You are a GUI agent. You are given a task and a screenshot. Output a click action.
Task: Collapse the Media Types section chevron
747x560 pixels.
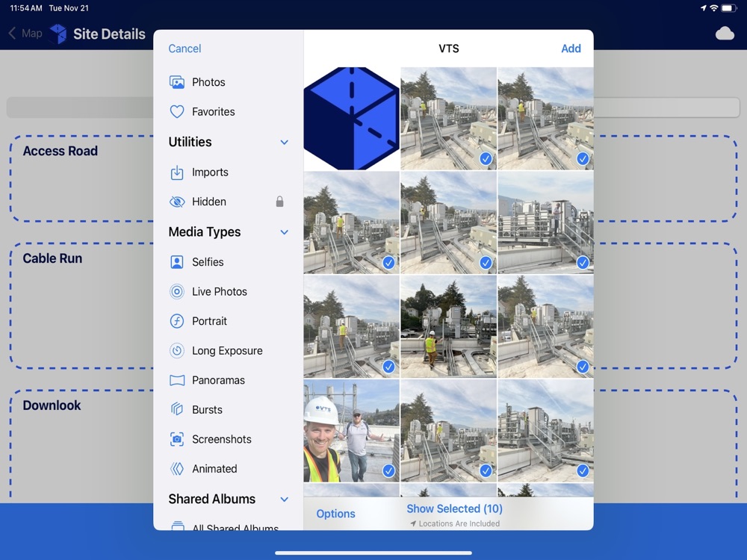[285, 232]
